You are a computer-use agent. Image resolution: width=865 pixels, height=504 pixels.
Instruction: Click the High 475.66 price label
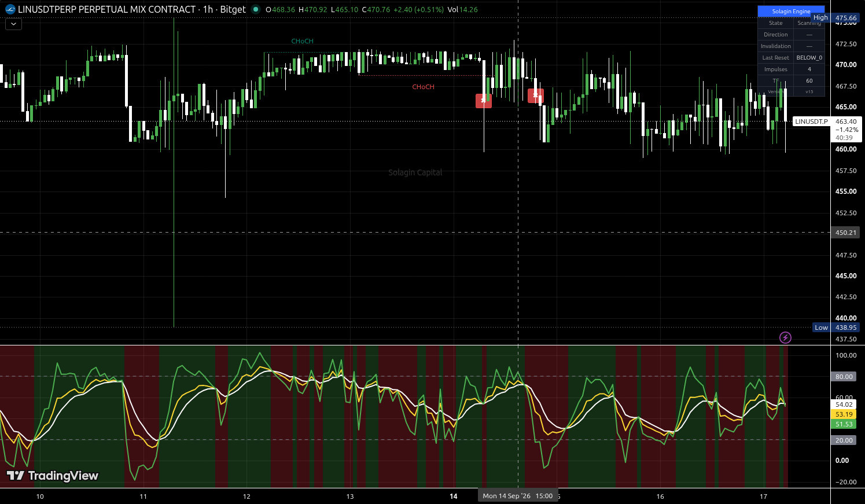coord(836,18)
